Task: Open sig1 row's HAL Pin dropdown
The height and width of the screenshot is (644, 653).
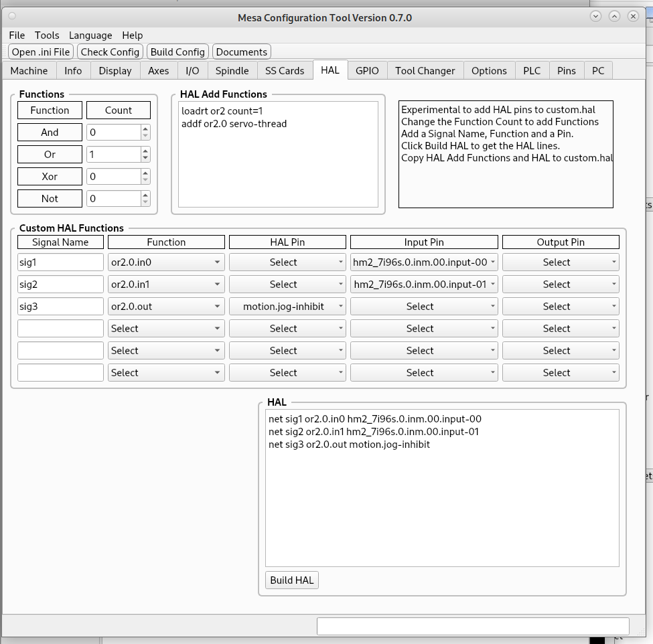Action: click(287, 262)
